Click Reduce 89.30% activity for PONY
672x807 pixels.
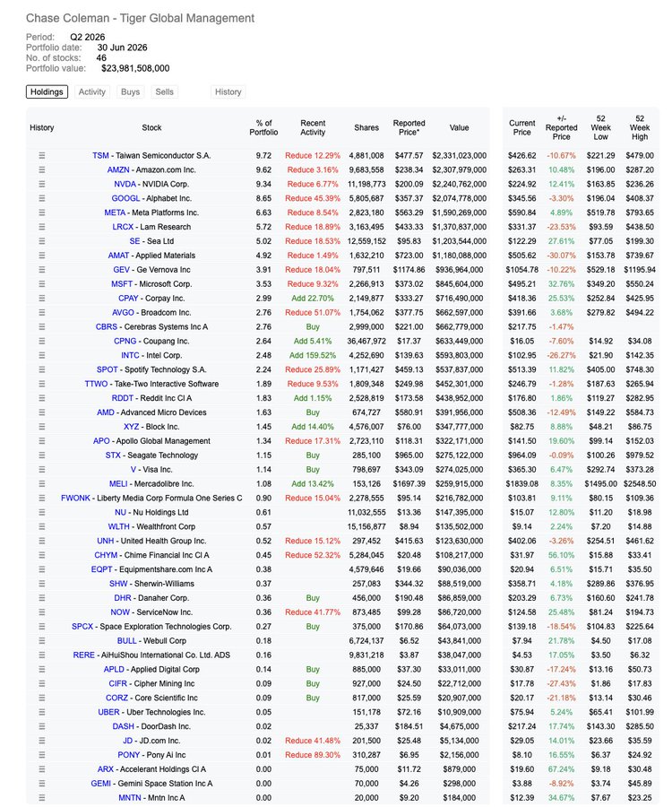(313, 755)
